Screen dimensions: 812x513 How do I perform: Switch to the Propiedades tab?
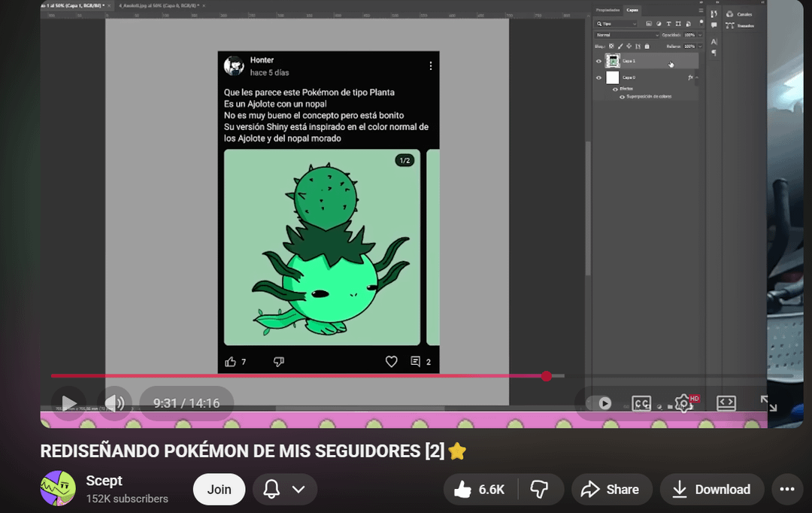(x=607, y=10)
